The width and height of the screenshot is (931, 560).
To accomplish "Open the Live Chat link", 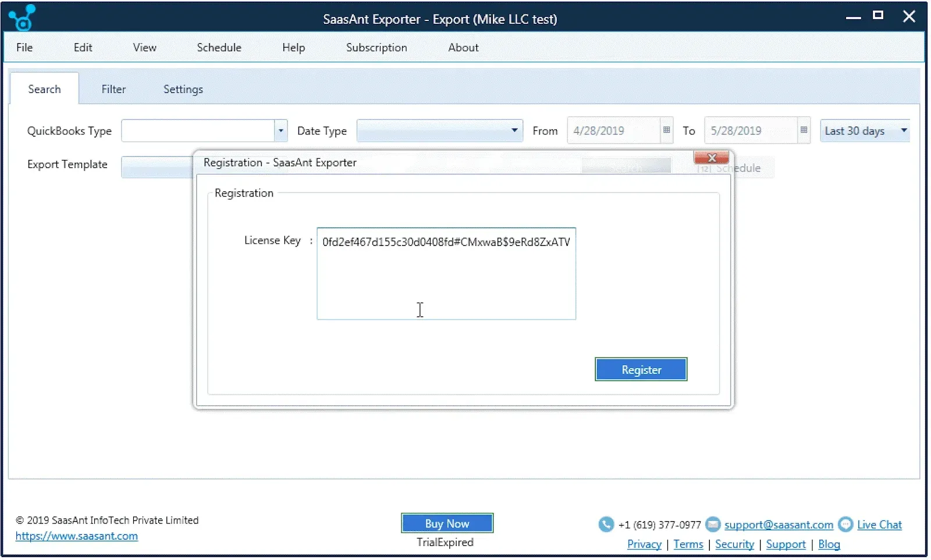I will pos(879,525).
